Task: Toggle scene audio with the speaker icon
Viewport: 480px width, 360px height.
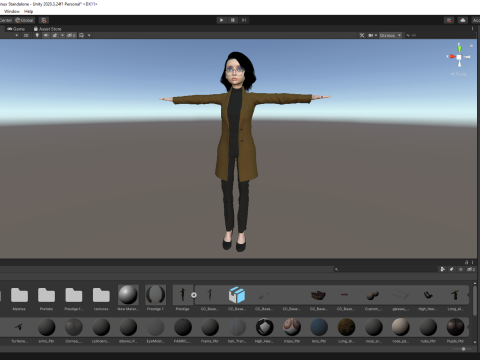Action: [x=46, y=35]
